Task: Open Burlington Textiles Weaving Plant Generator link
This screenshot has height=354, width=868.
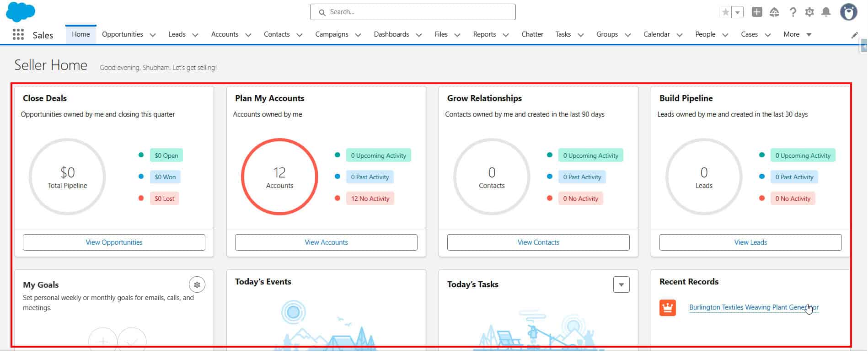Action: [754, 307]
